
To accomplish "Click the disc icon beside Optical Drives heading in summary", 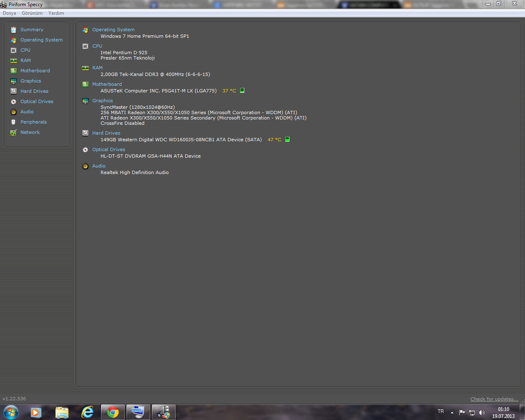I will point(85,149).
